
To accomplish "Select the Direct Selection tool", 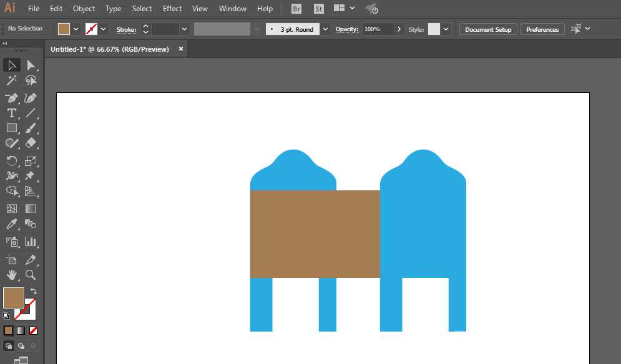I will (31, 65).
